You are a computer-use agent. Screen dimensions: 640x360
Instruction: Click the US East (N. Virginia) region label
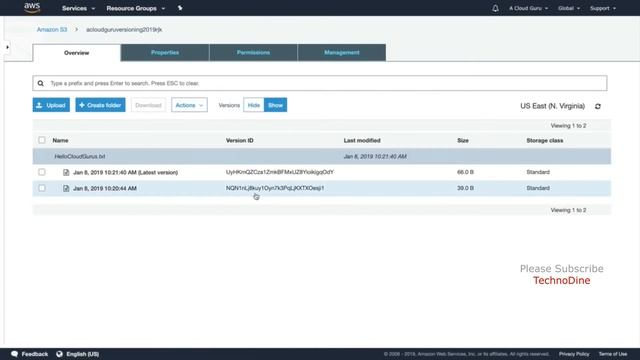click(552, 106)
